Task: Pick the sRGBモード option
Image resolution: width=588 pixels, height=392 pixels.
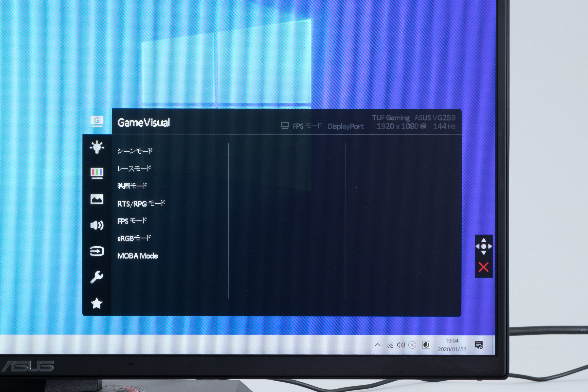Action: (134, 238)
